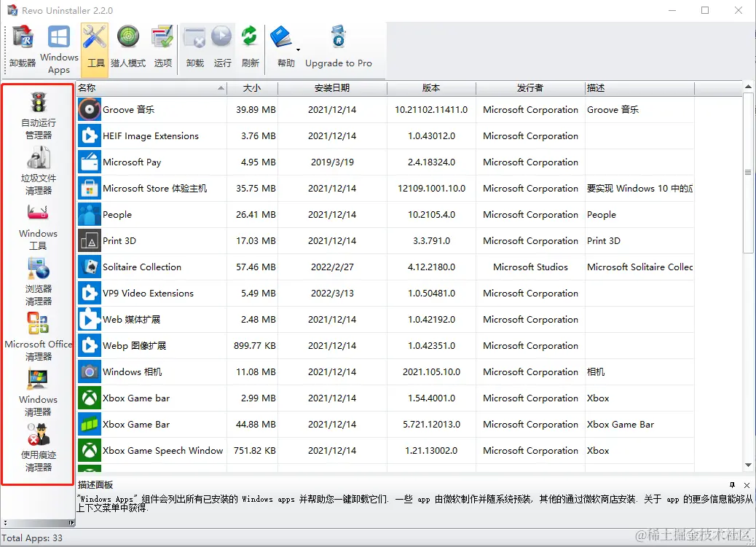Click 2022/3/13 install date cell
The image size is (756, 547).
coord(332,294)
